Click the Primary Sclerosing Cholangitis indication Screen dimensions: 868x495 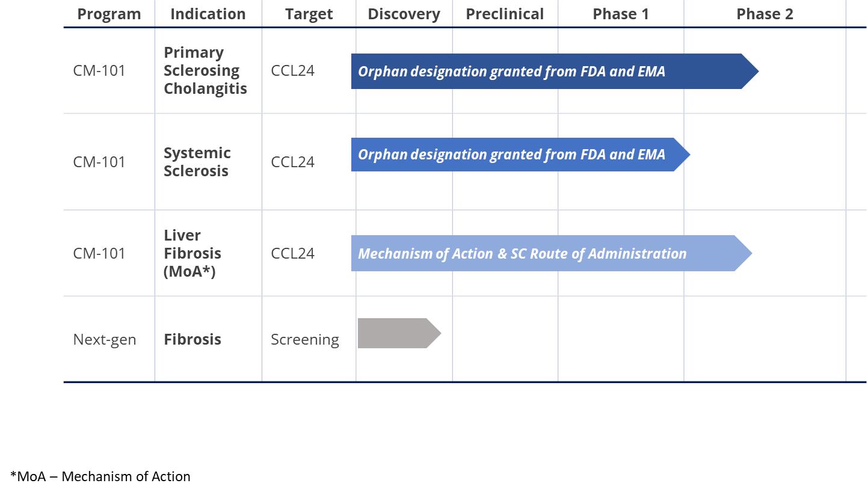[205, 70]
